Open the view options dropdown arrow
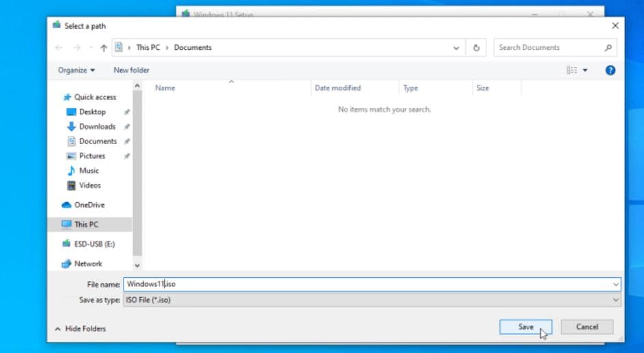Image resolution: width=644 pixels, height=353 pixels. (585, 70)
